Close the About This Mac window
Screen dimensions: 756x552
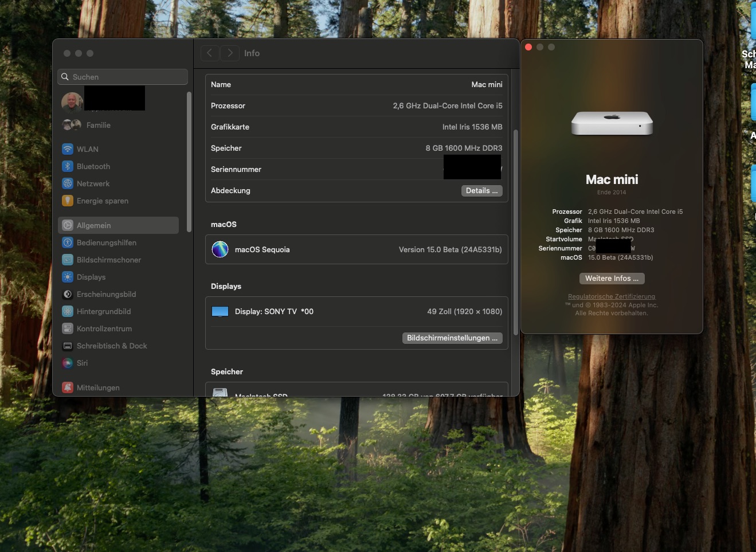coord(528,47)
